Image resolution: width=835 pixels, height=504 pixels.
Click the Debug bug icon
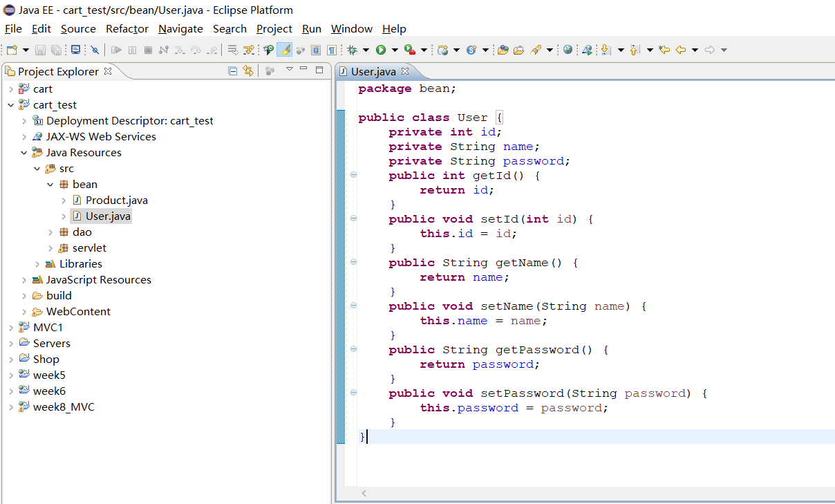352,50
